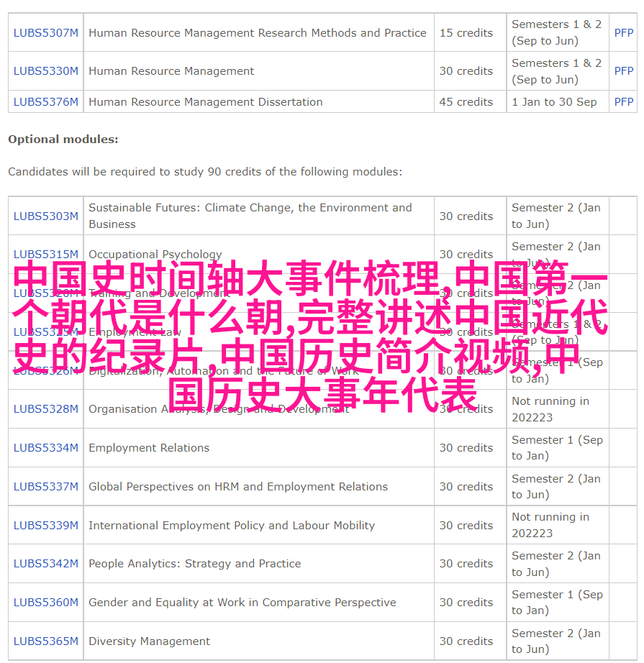The width and height of the screenshot is (644, 663).
Task: Click PFP link in the LUBS5330M row
Action: coord(623,71)
